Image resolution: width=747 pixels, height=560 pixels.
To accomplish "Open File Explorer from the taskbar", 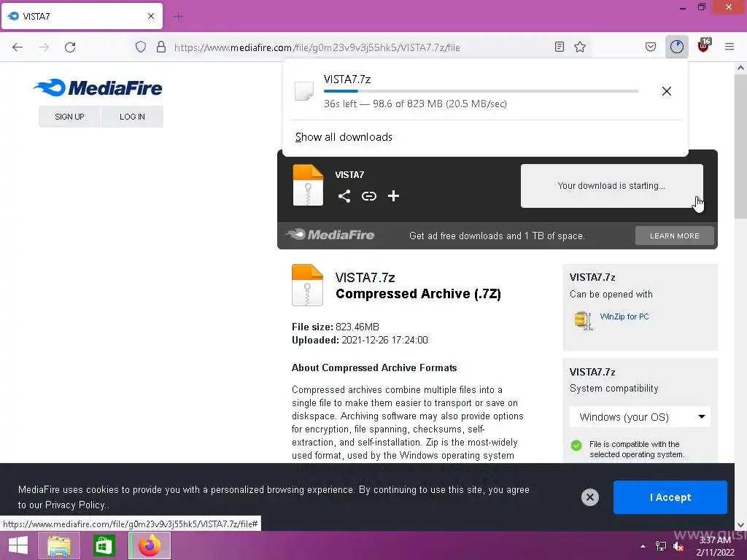I will click(59, 545).
